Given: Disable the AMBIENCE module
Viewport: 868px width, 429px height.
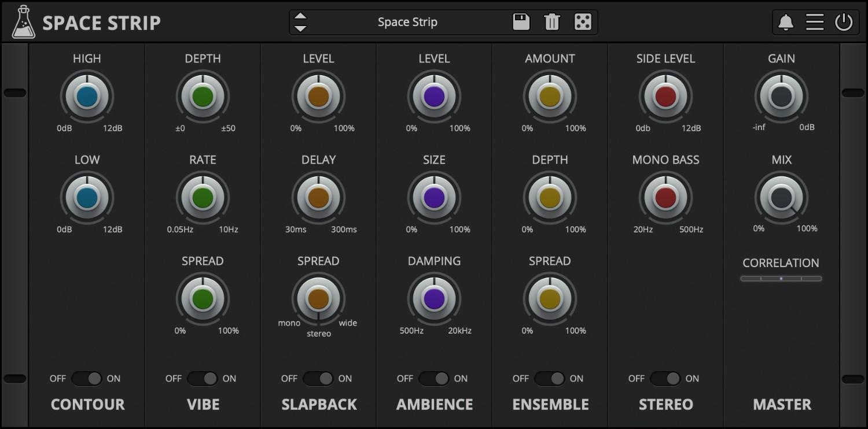Looking at the screenshot, I should 434,378.
